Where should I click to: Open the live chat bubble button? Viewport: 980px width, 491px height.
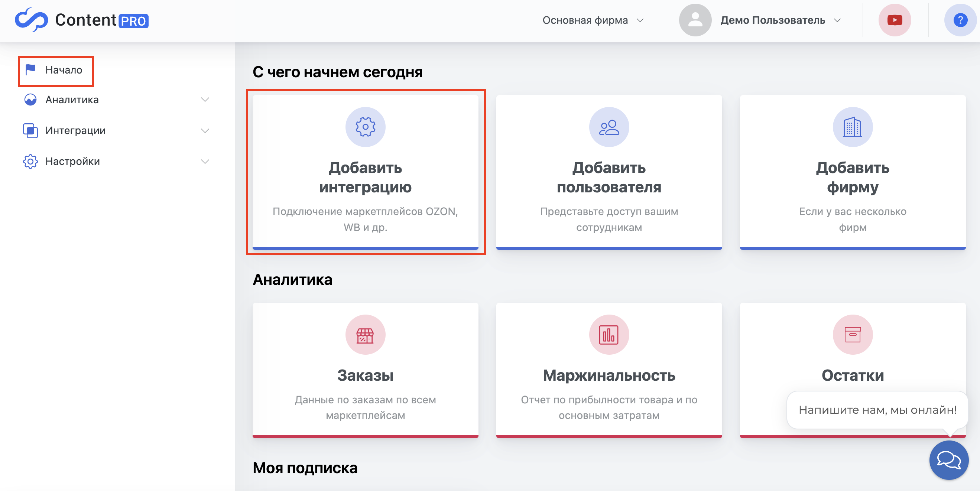click(949, 460)
